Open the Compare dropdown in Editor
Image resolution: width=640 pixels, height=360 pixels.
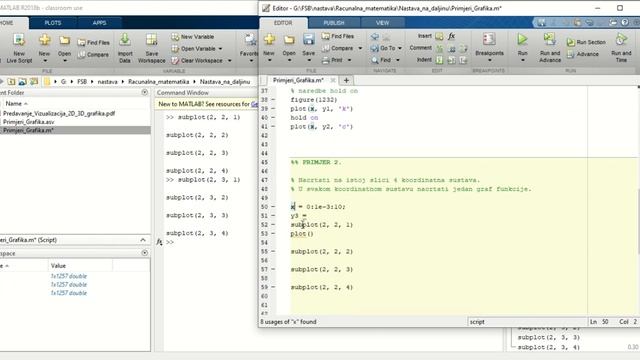tap(360, 48)
